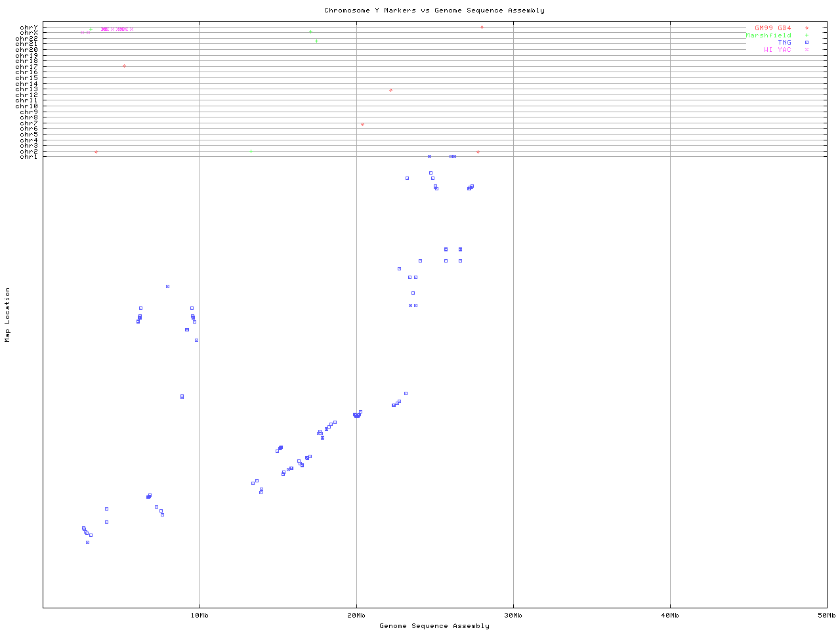
Task: Click the 30Mb x-axis tick label
Action: [513, 616]
